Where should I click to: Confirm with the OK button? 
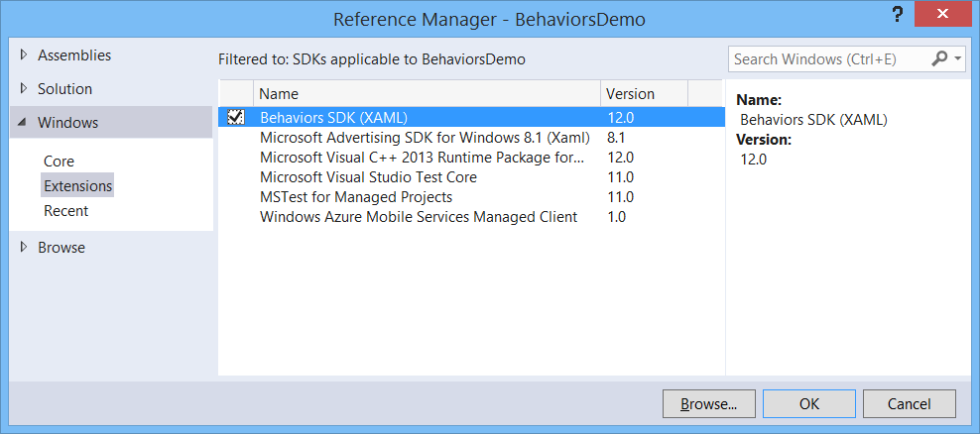[x=808, y=404]
